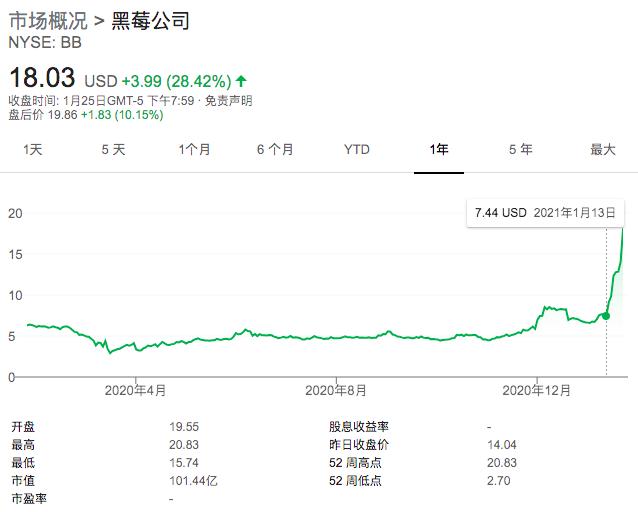Click the USD currency label beside the price
The width and height of the screenshot is (638, 512).
101,81
